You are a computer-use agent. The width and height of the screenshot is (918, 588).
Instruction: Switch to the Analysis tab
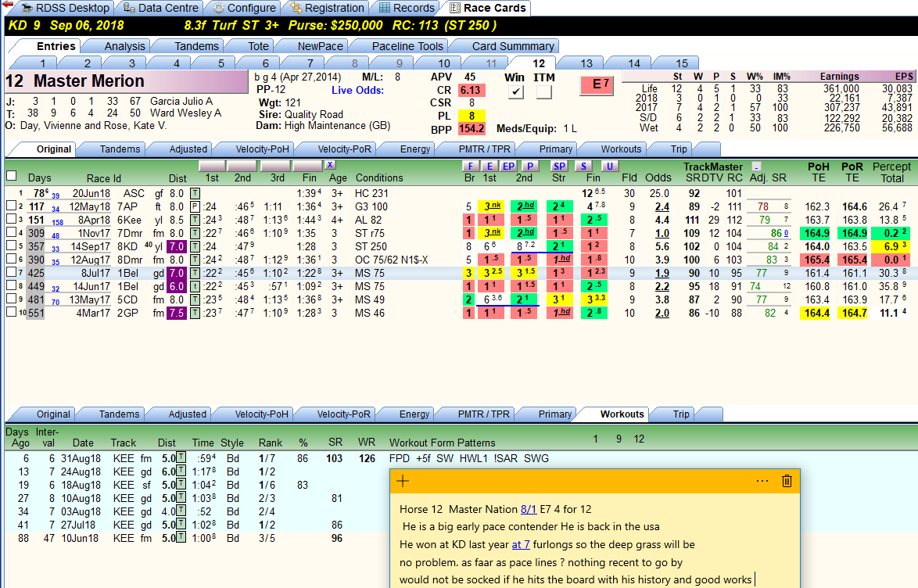click(x=124, y=46)
